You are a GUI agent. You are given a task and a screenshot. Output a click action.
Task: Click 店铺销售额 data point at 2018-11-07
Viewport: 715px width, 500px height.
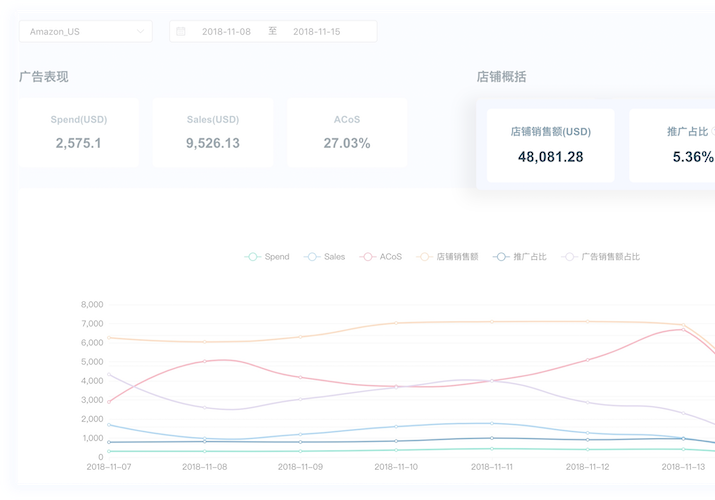coord(109,338)
